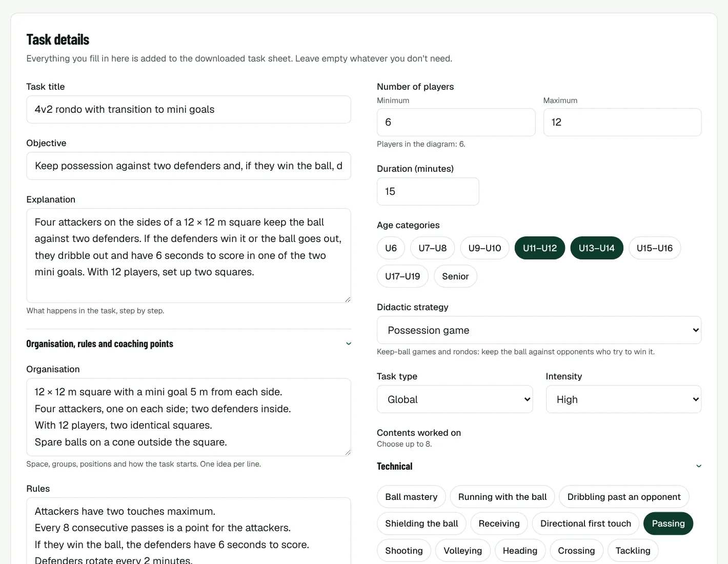The height and width of the screenshot is (564, 728).
Task: Click into the Explanation text area
Action: point(189,255)
